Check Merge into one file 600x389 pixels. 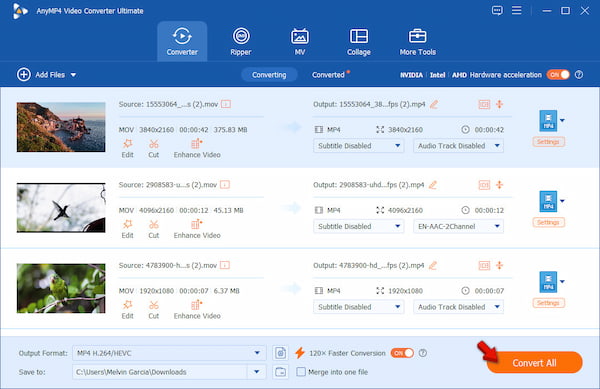coord(301,372)
